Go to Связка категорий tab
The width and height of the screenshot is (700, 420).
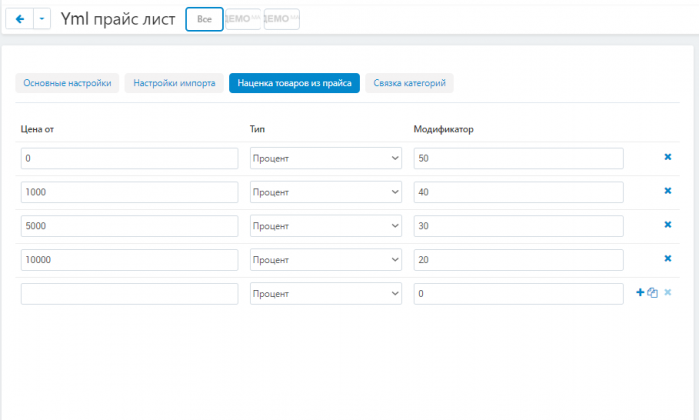click(409, 83)
